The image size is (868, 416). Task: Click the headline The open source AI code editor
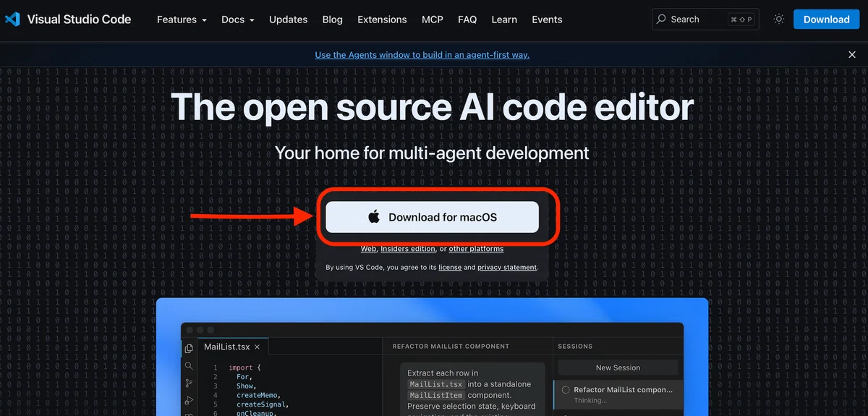pos(433,107)
